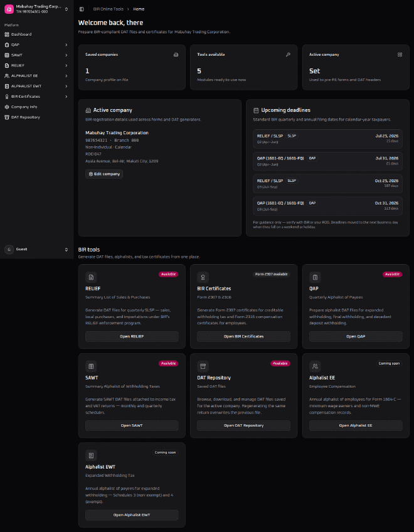Click the DAT Repository archive icon in the sidebar

(7, 117)
